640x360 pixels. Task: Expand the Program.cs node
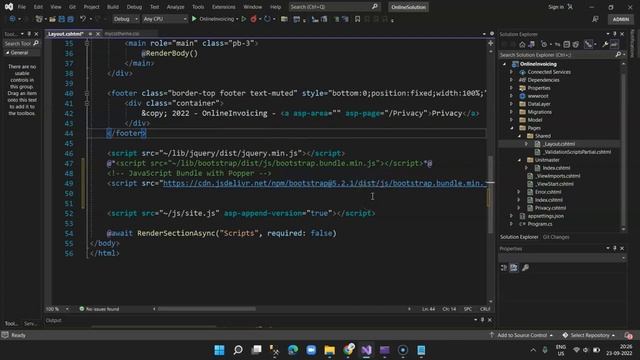(511, 224)
